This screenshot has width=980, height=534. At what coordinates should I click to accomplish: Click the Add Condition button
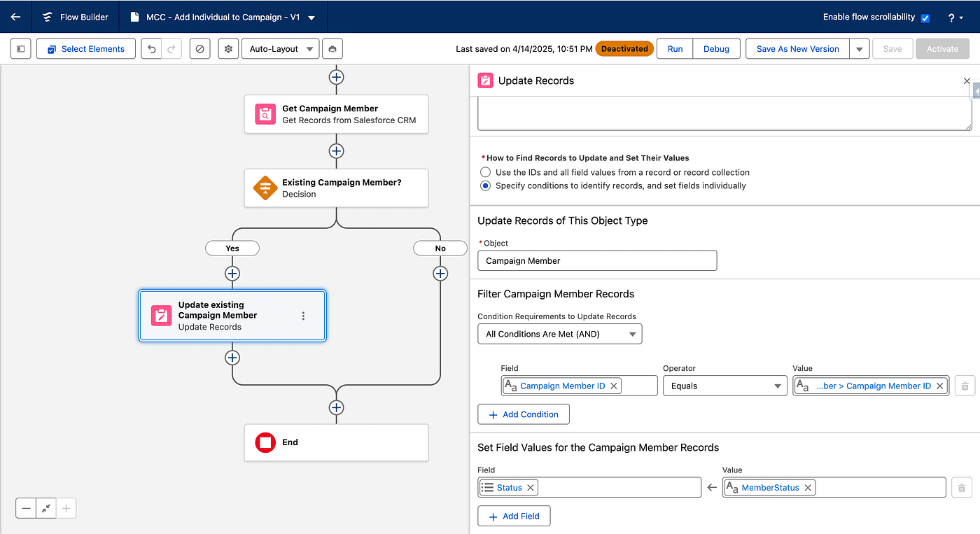pyautogui.click(x=523, y=414)
